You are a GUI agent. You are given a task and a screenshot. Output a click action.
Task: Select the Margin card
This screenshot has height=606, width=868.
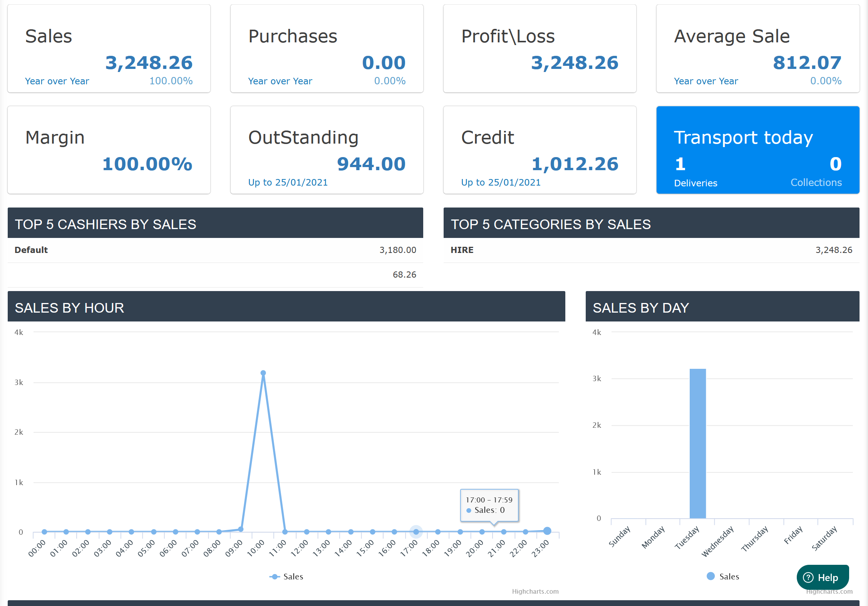(x=109, y=150)
